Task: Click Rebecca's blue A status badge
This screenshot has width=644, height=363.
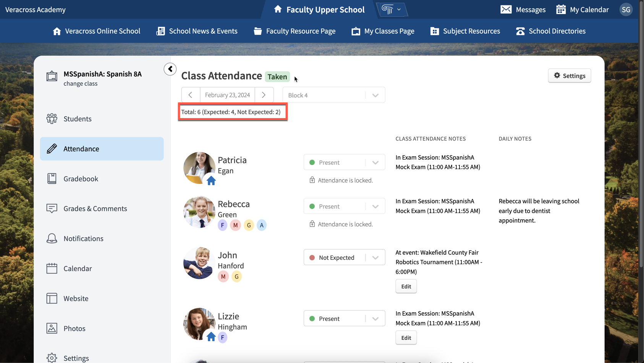Action: coord(262,225)
